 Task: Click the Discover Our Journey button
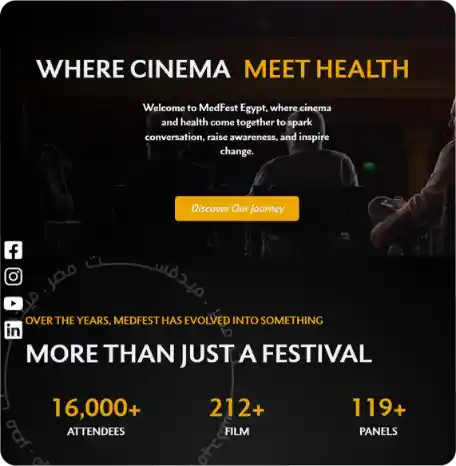click(x=237, y=209)
